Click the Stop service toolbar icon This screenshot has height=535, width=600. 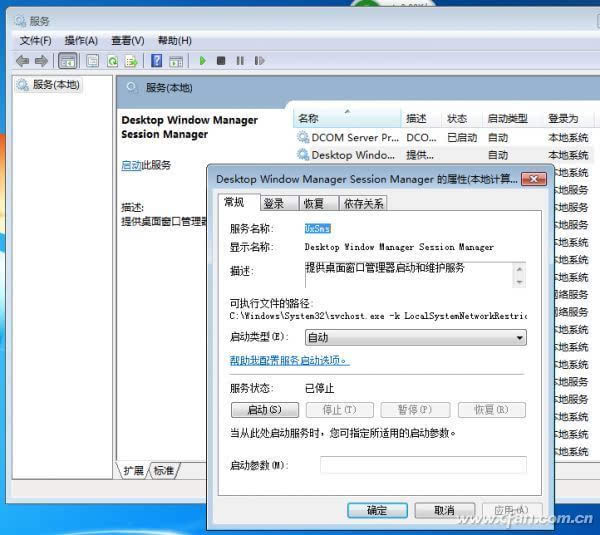(221, 61)
